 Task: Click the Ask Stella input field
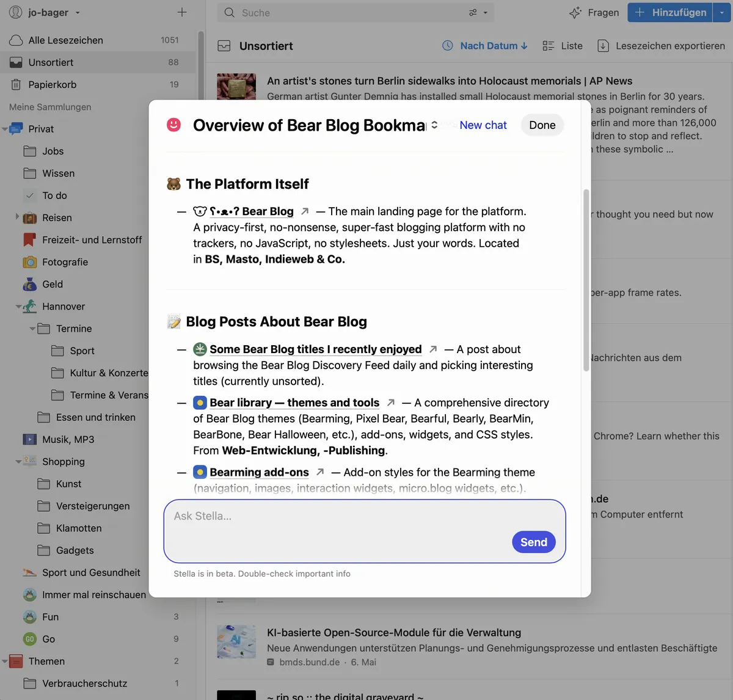point(365,531)
